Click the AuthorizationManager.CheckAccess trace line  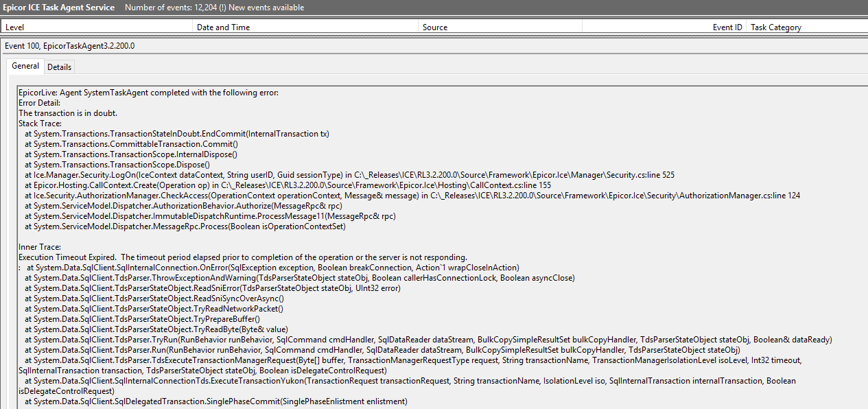click(412, 196)
